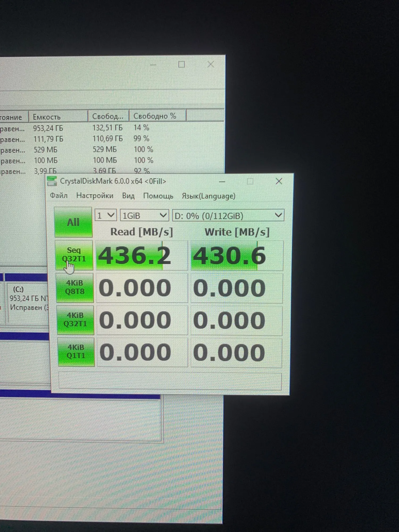
Task: Open the Вид menu
Action: pos(128,196)
